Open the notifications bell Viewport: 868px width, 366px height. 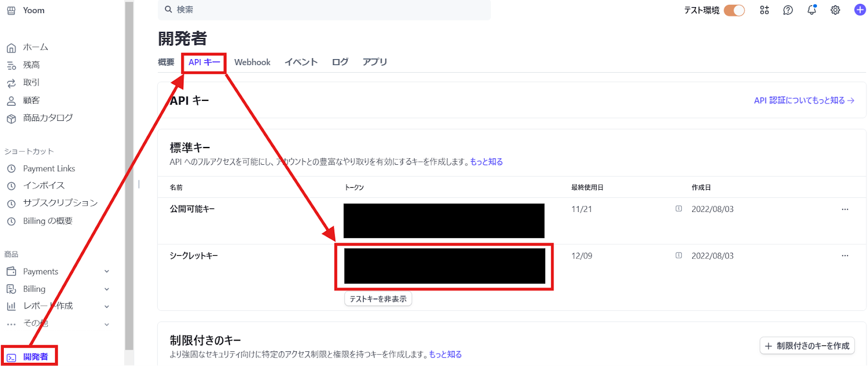(812, 10)
